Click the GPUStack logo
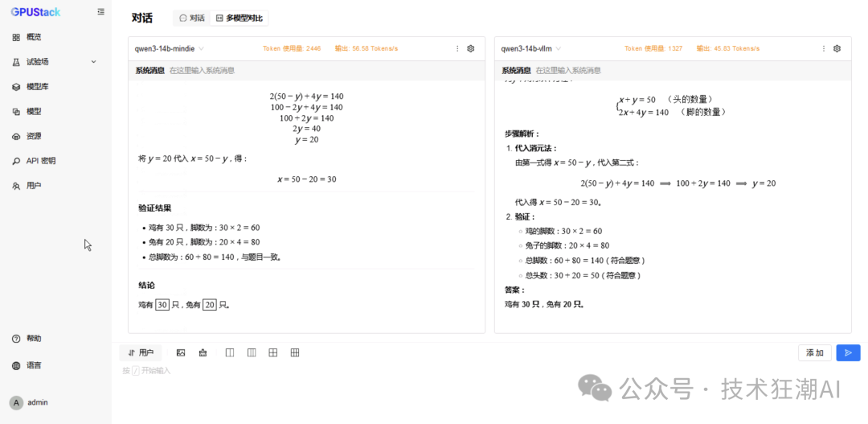 click(35, 11)
